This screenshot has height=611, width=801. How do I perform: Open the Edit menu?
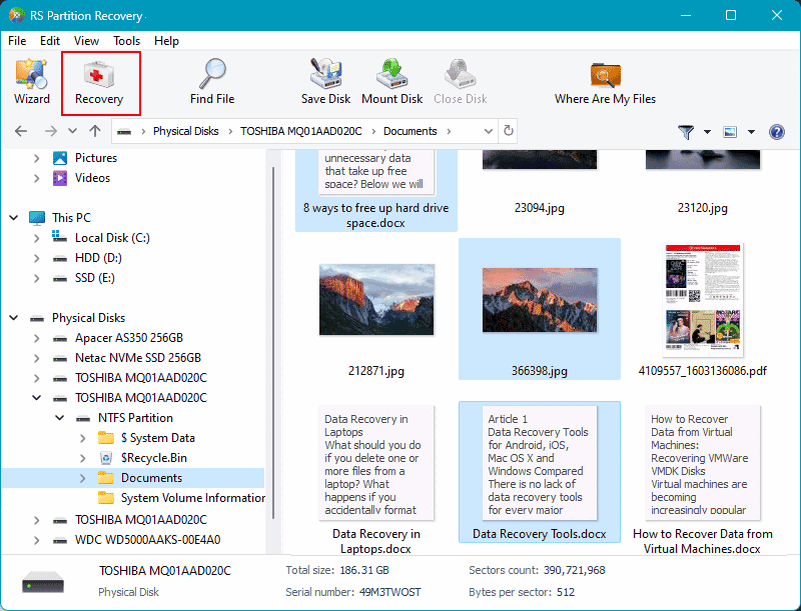(50, 41)
